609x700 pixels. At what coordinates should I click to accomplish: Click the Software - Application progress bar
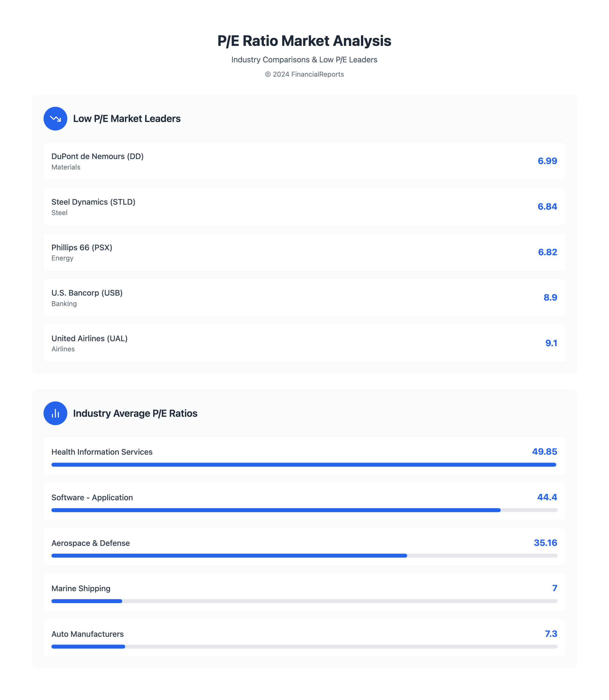[304, 510]
